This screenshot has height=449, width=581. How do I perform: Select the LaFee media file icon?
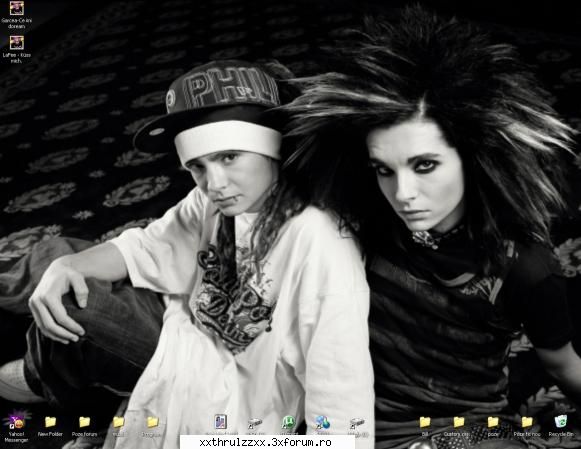16,43
